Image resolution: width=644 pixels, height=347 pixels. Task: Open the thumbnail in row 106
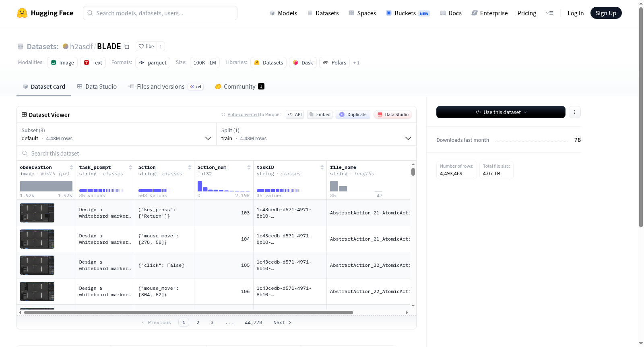(37, 291)
